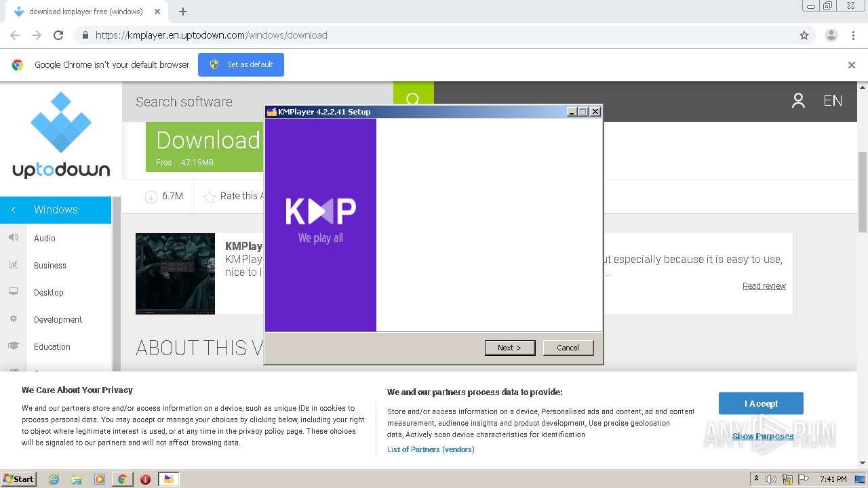868x488 pixels.
Task: Open the Education category
Action: click(52, 347)
